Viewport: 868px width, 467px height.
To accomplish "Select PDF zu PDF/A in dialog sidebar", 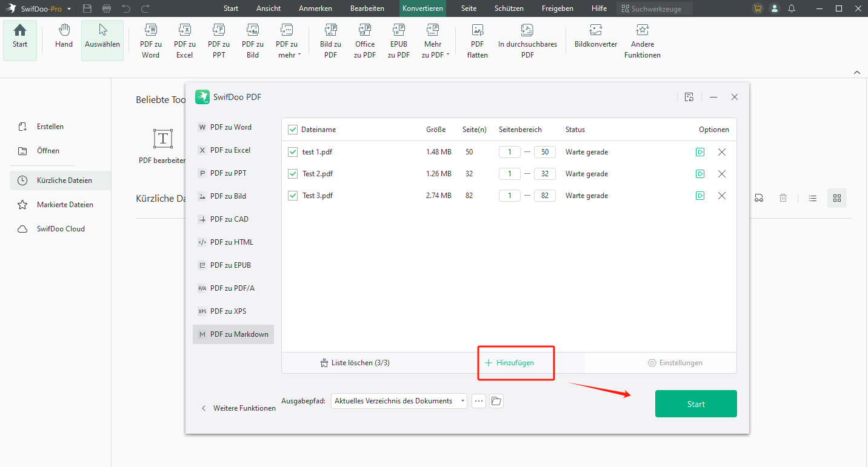I will [233, 288].
